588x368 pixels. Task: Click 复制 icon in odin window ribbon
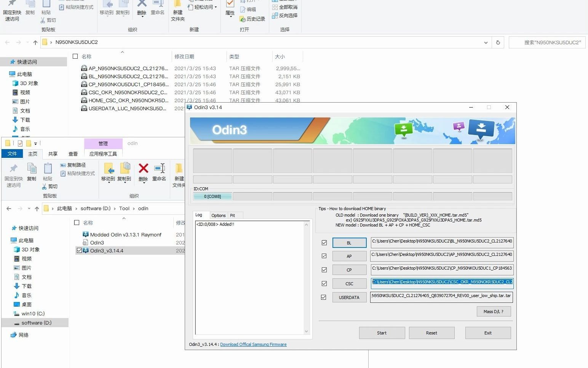pos(32,168)
